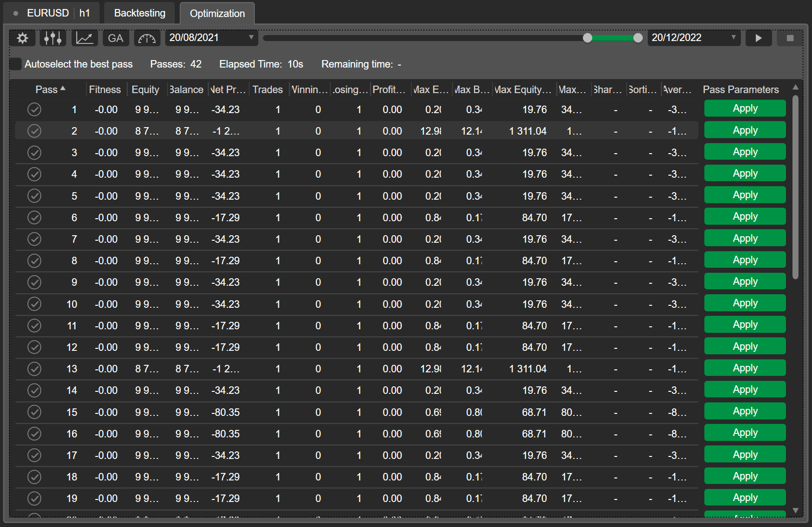Click the green selected date range bar
Image resolution: width=812 pixels, height=527 pixels.
coord(613,38)
